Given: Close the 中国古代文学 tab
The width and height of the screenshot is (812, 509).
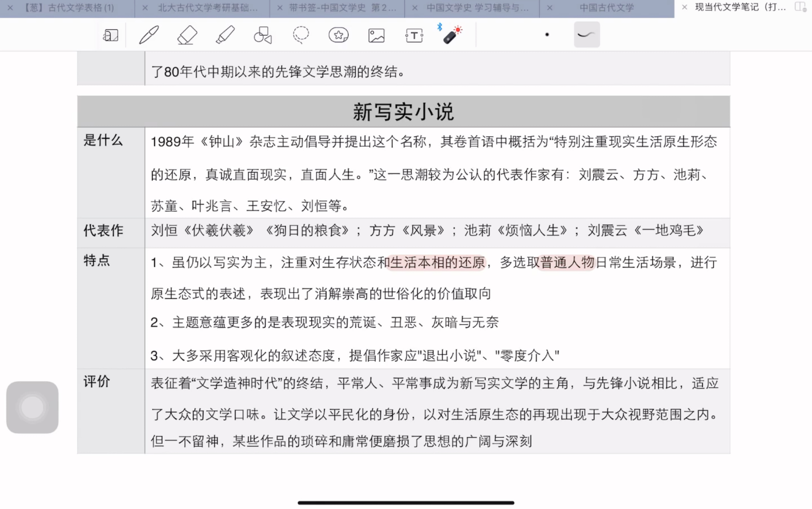Looking at the screenshot, I should pyautogui.click(x=549, y=8).
